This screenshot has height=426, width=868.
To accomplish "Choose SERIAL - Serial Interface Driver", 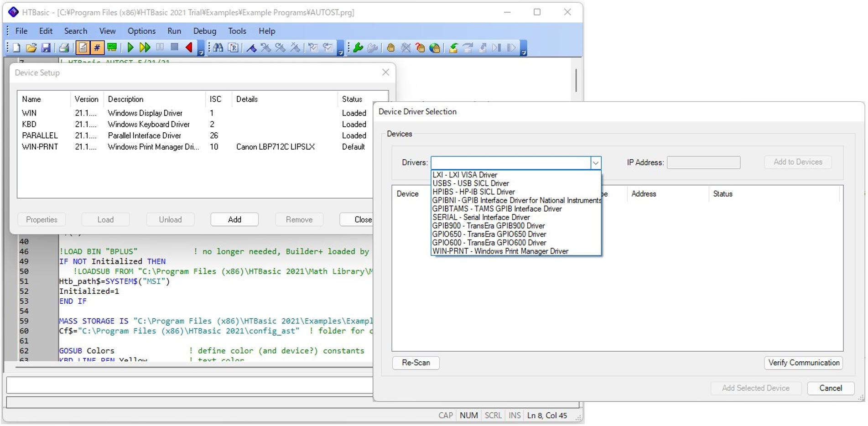I will pyautogui.click(x=516, y=217).
